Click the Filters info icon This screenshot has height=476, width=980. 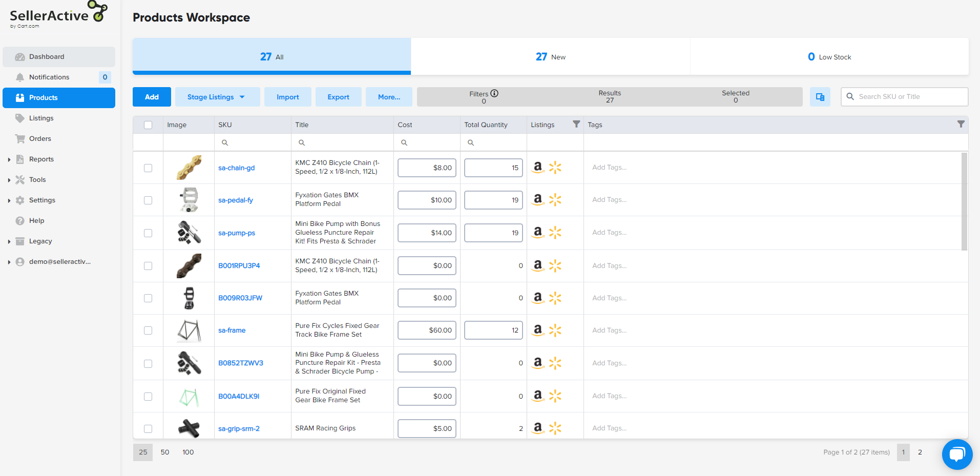[494, 93]
